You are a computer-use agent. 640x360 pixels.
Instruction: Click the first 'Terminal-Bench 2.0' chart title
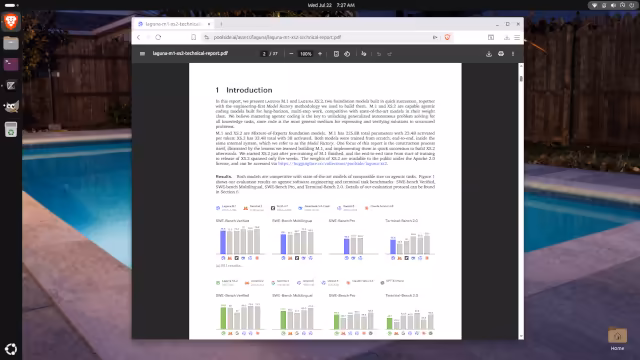tap(402, 221)
